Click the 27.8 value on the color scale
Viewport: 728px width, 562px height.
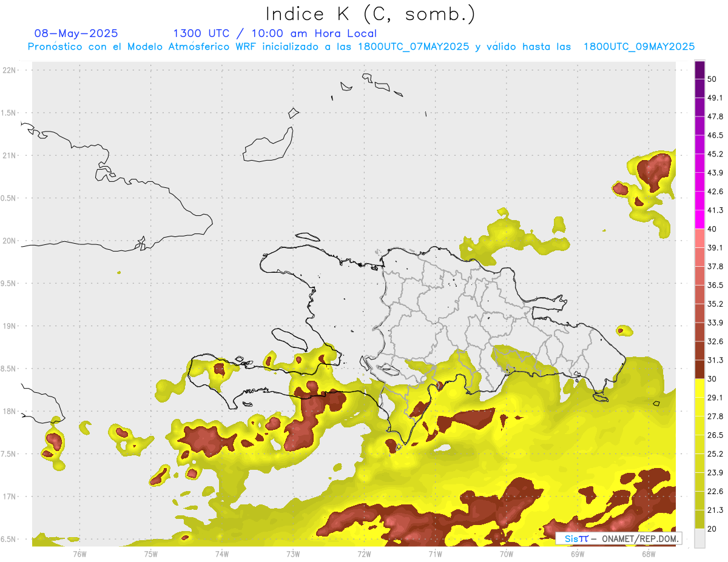(715, 416)
